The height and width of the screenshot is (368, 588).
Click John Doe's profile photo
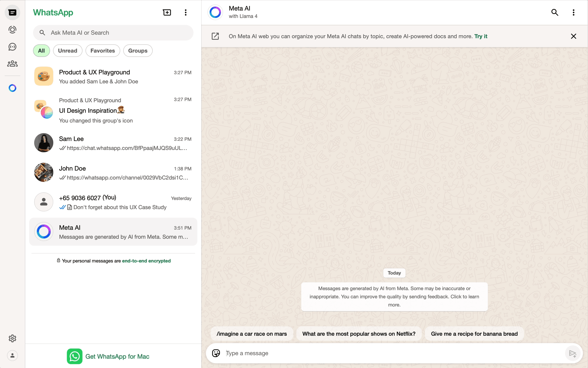pyautogui.click(x=44, y=172)
